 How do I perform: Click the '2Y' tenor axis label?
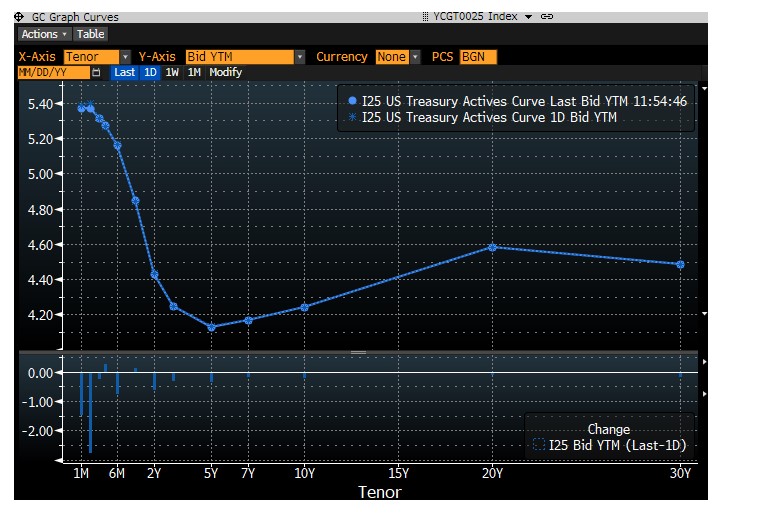point(154,473)
